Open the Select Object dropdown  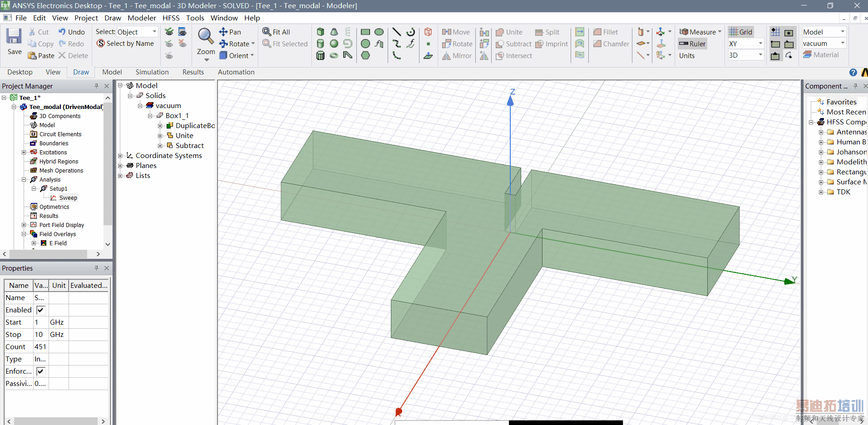154,32
